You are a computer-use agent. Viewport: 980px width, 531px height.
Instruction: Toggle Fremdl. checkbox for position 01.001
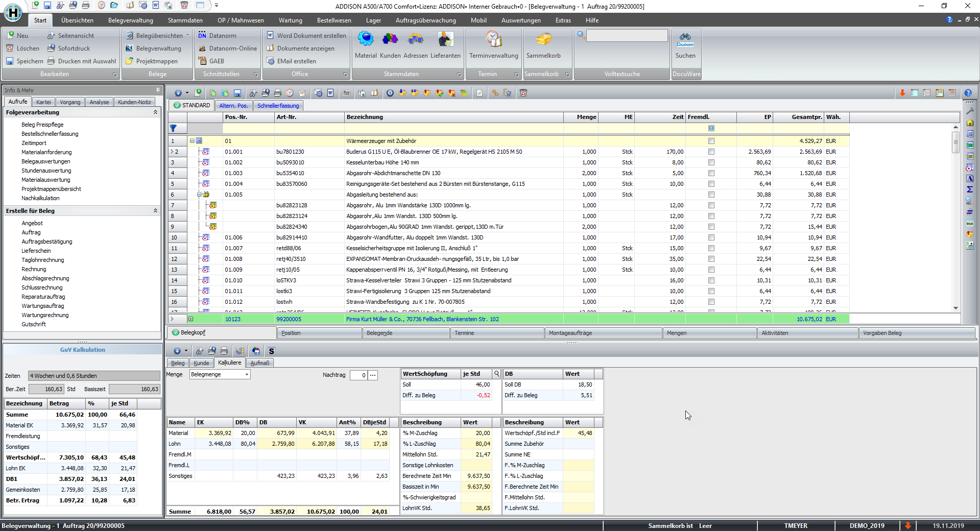tap(711, 152)
